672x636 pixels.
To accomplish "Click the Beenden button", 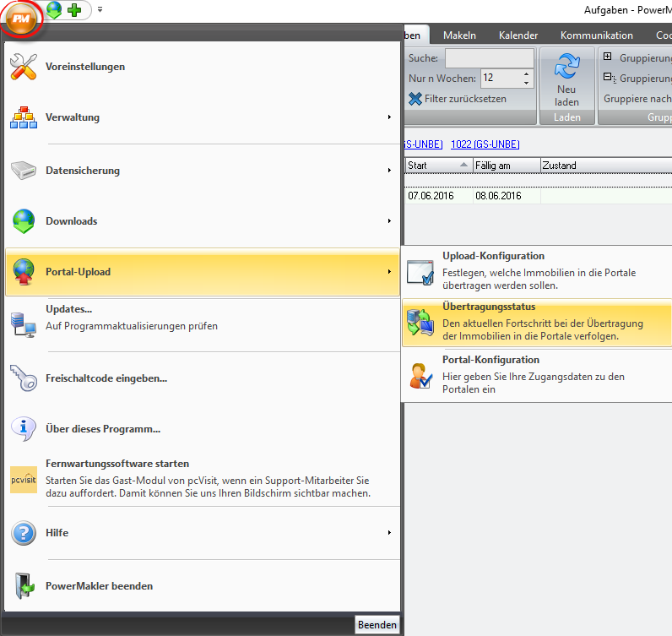I will [377, 624].
